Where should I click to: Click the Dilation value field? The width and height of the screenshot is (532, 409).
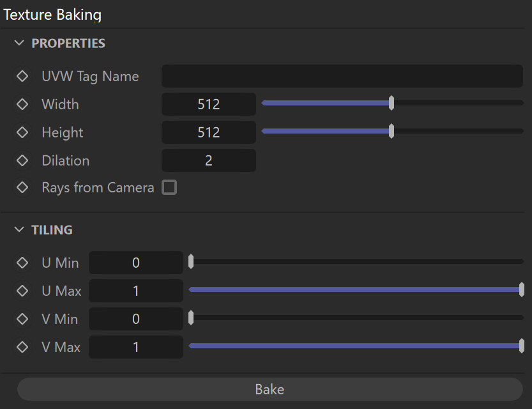pos(209,160)
